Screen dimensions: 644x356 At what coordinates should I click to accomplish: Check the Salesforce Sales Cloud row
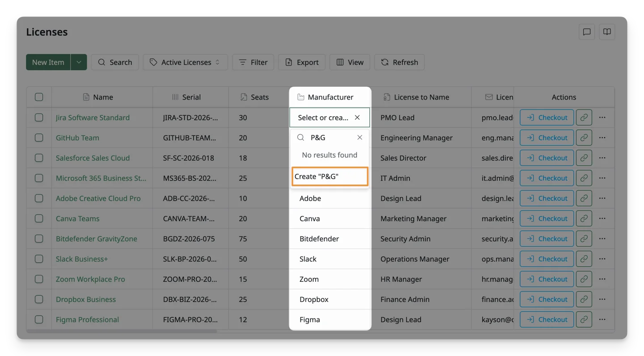[x=39, y=158]
